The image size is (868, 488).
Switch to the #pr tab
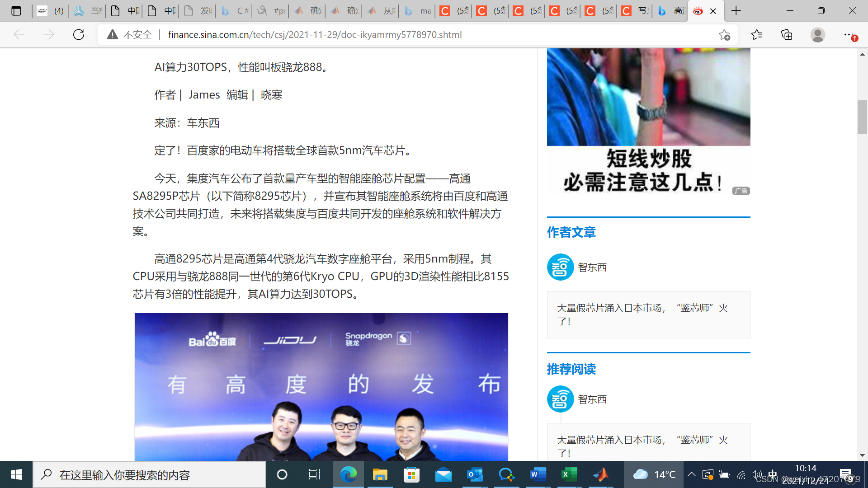click(271, 11)
